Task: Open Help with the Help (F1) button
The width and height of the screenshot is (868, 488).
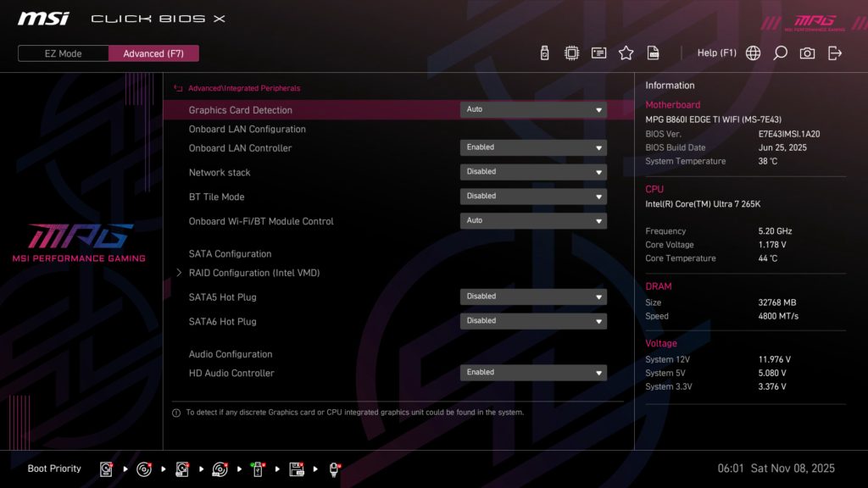Action: 717,53
